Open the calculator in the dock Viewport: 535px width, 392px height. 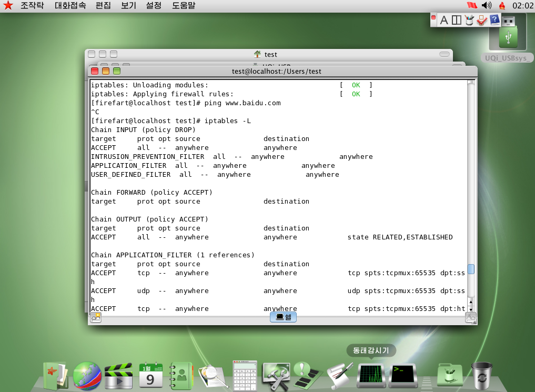click(x=245, y=376)
